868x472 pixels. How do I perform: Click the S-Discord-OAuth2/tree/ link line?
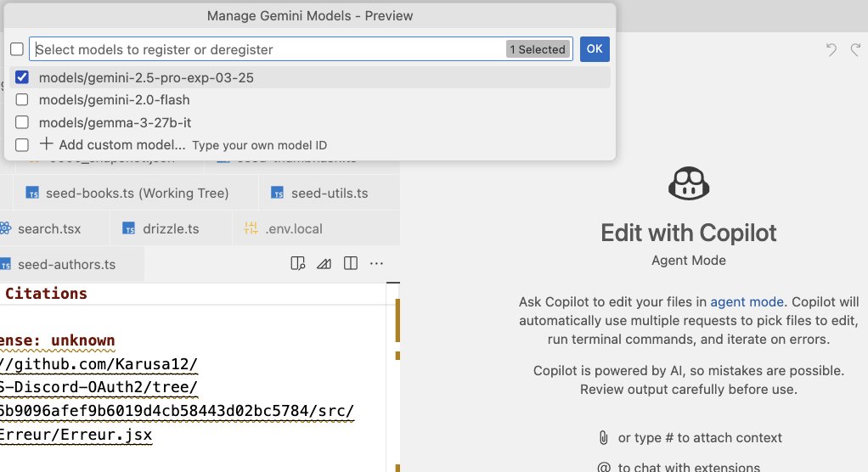tap(99, 387)
